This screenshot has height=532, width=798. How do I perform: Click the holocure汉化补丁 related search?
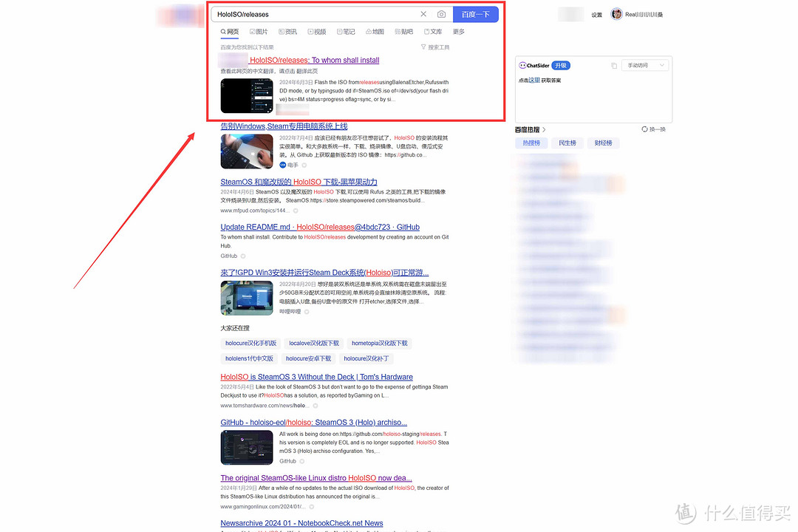coord(365,358)
